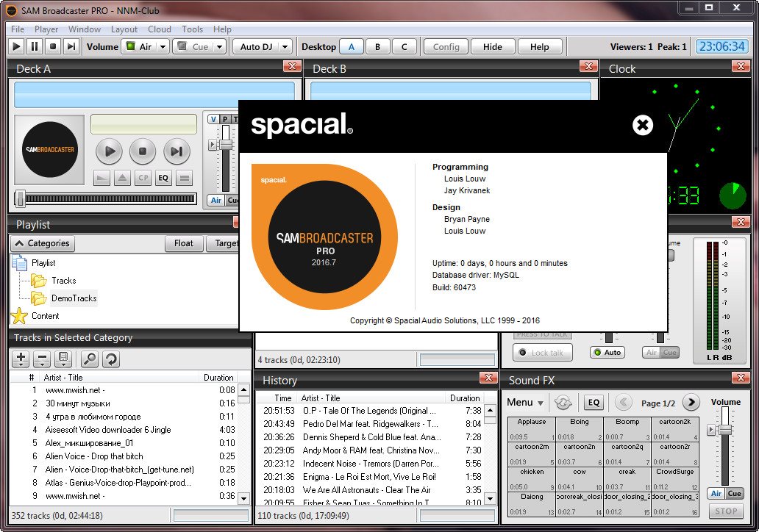Image resolution: width=759 pixels, height=532 pixels.
Task: Click the Categories button
Action: [43, 243]
